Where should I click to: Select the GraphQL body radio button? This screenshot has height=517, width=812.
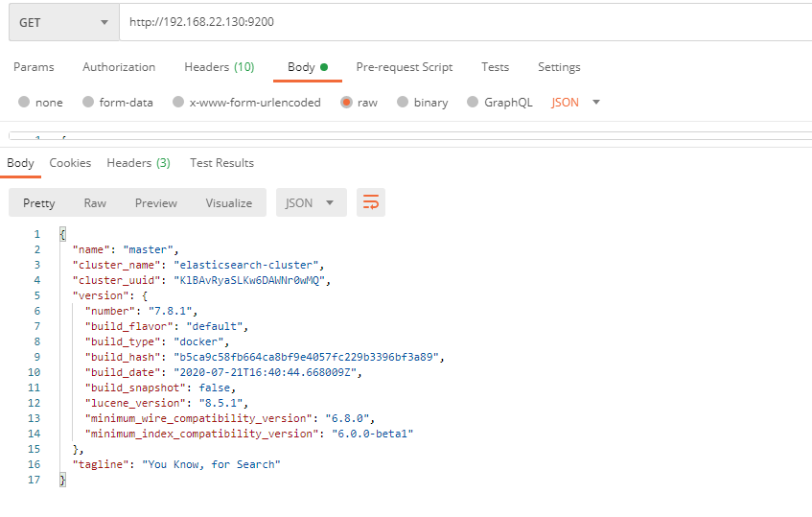point(473,102)
